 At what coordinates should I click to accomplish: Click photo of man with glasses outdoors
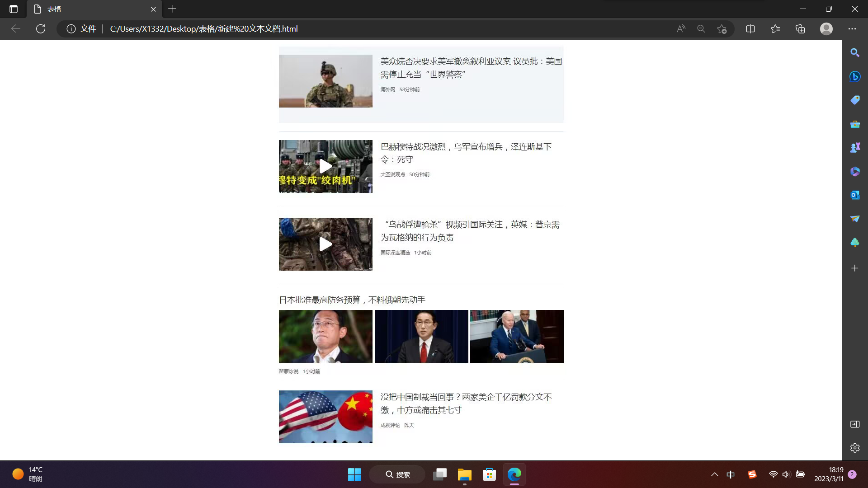click(x=325, y=336)
